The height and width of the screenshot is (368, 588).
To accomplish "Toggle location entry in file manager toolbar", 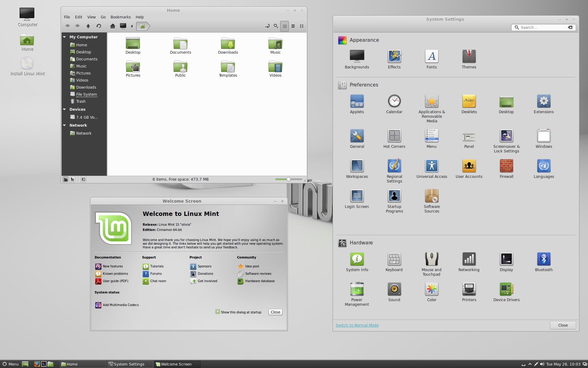I will (x=267, y=26).
